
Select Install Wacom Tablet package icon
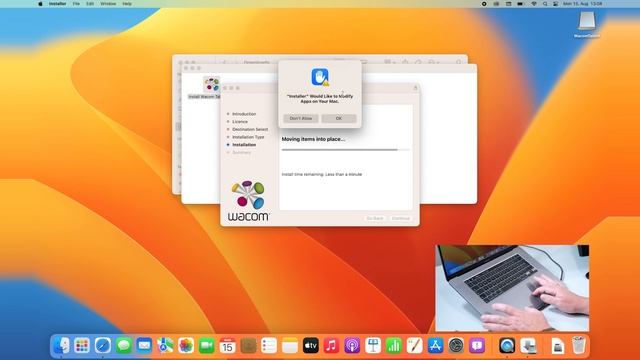click(x=211, y=84)
